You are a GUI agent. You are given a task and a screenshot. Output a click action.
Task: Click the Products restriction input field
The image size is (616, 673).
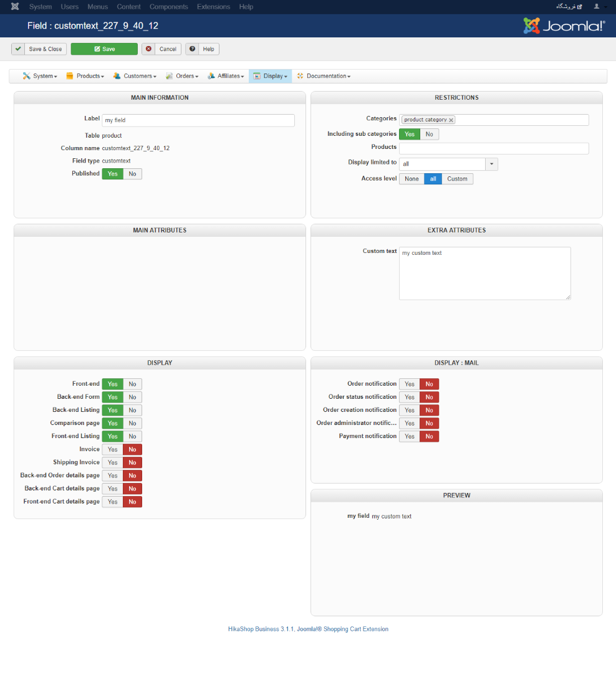click(x=494, y=148)
